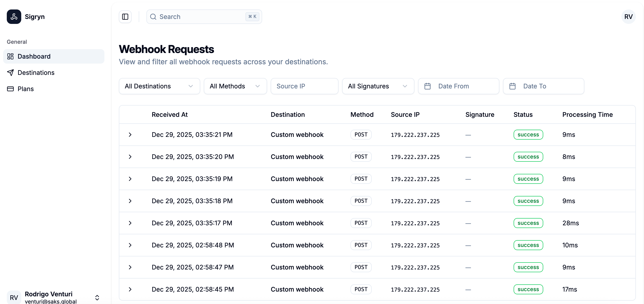Click the Destinations paper-plane icon
The height and width of the screenshot is (304, 644).
pos(10,72)
